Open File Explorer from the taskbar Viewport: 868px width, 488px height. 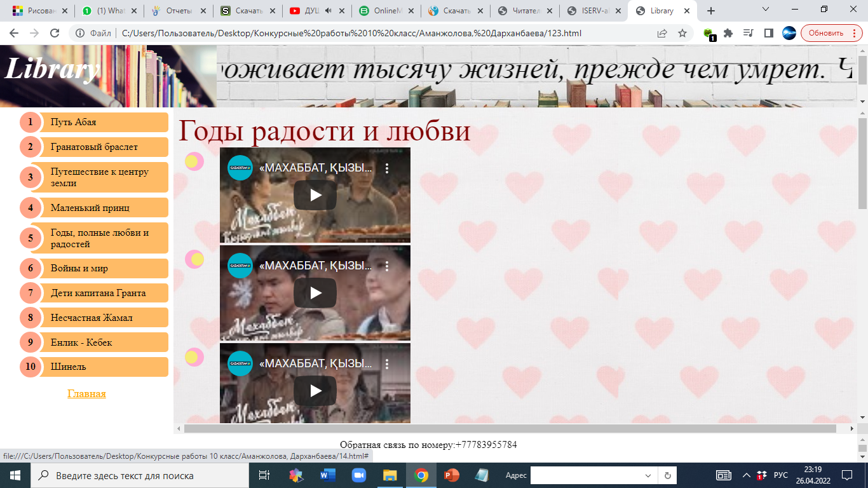point(390,475)
